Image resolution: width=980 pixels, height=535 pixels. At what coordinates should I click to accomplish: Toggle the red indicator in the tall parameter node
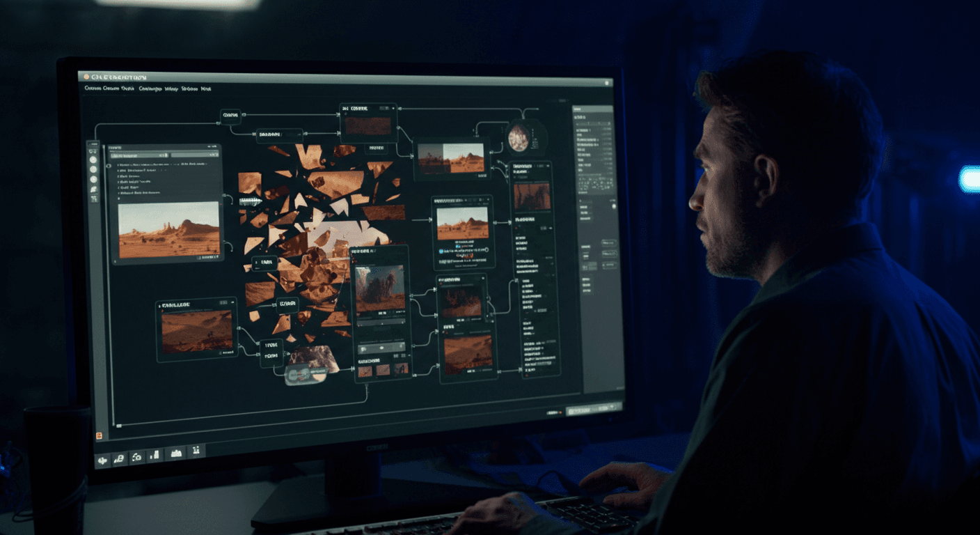pos(516,228)
